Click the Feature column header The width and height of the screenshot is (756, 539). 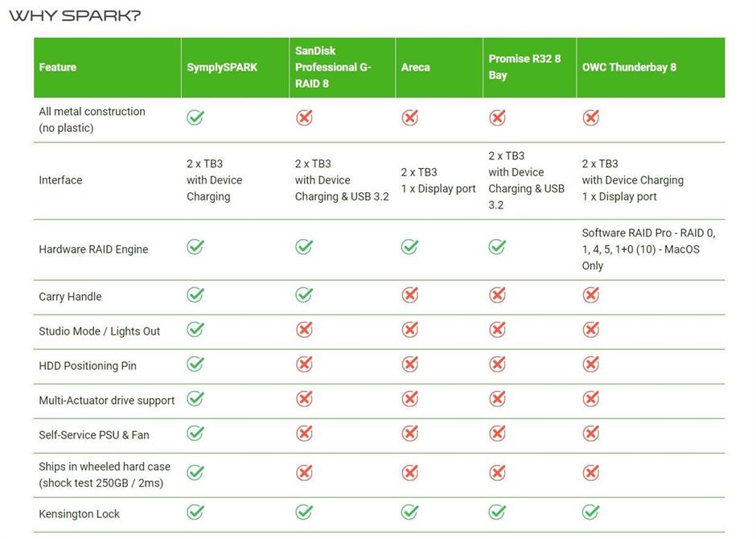[57, 67]
